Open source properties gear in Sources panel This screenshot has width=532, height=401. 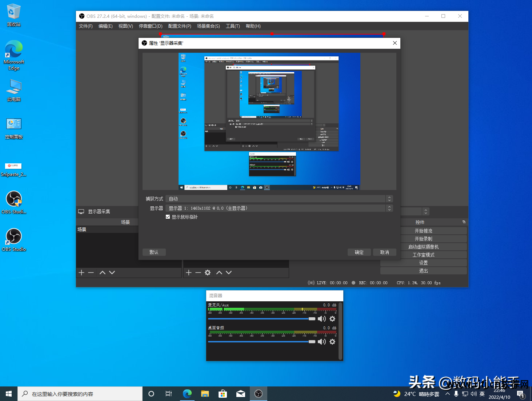(208, 273)
